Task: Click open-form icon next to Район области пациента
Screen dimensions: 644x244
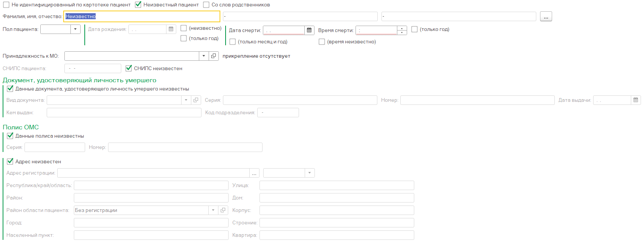Action: (223, 210)
